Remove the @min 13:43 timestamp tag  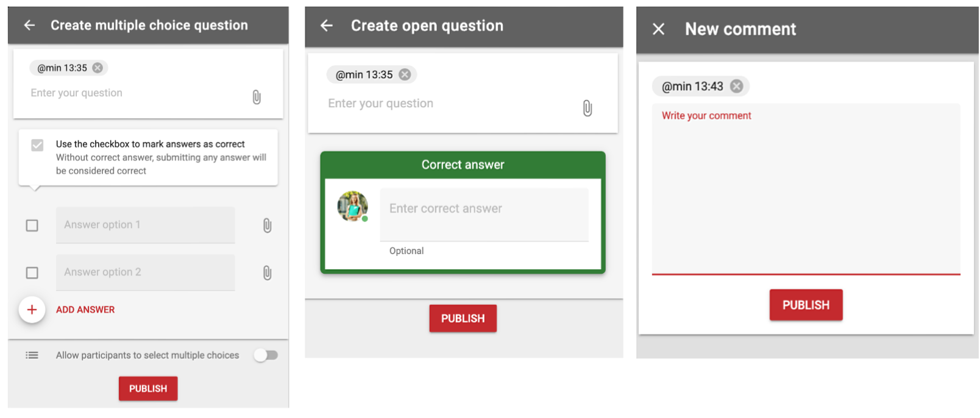point(737,86)
